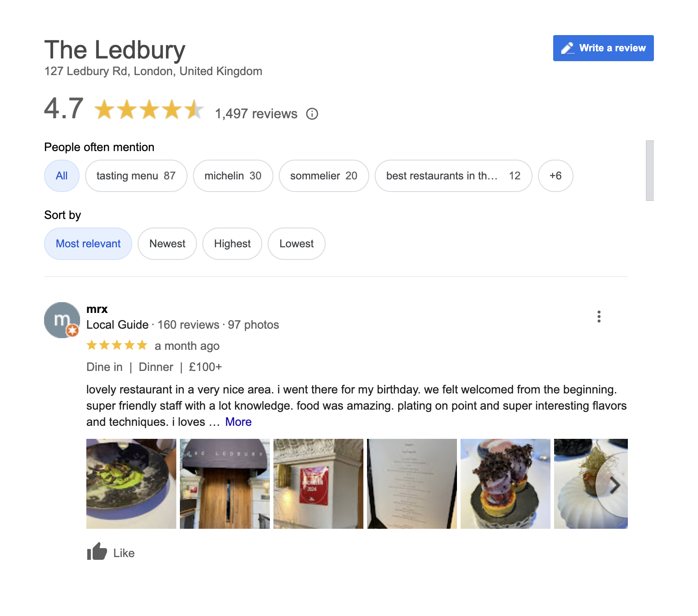This screenshot has height=616, width=698.
Task: Show next photos with right chevron arrow
Action: 613,485
